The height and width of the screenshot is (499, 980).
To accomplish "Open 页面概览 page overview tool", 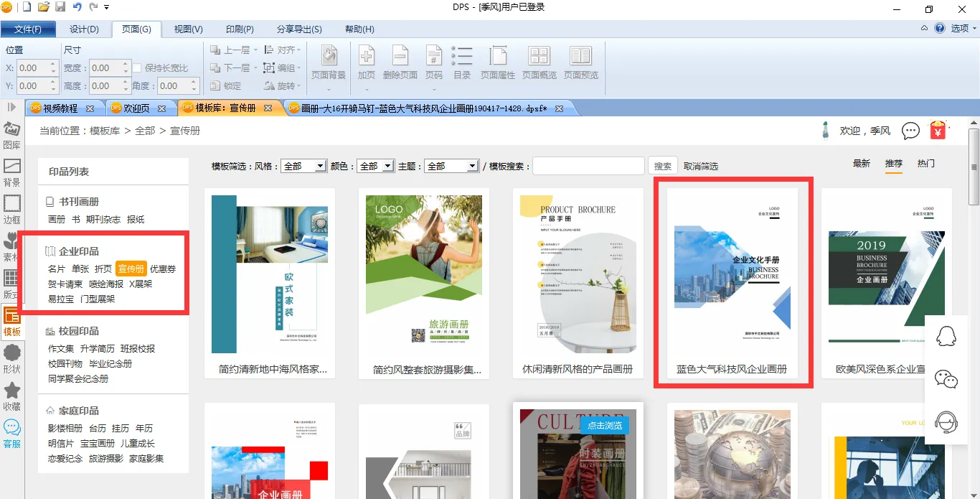I will tap(539, 62).
